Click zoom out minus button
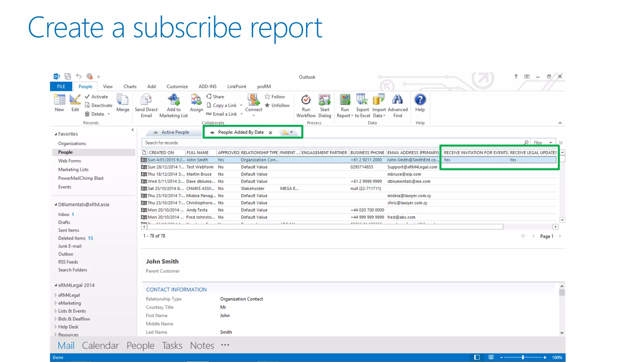The height and width of the screenshot is (362, 644). [501, 357]
